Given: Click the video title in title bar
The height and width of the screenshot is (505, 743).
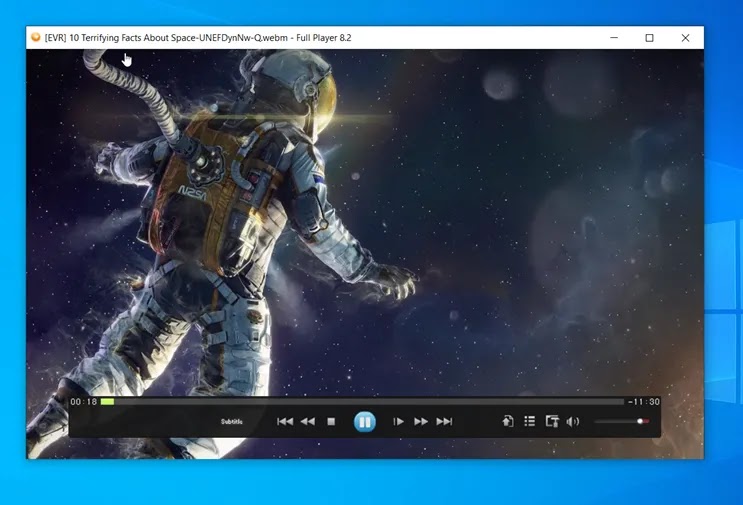Looking at the screenshot, I should coord(198,37).
